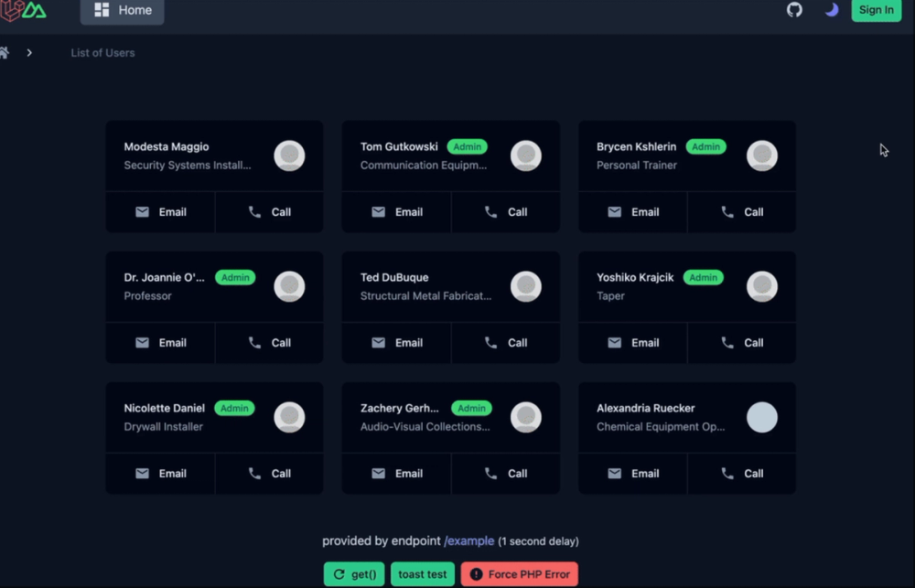This screenshot has width=915, height=588.
Task: Click Admin badge on Zachery Gerh...
Action: (x=471, y=408)
